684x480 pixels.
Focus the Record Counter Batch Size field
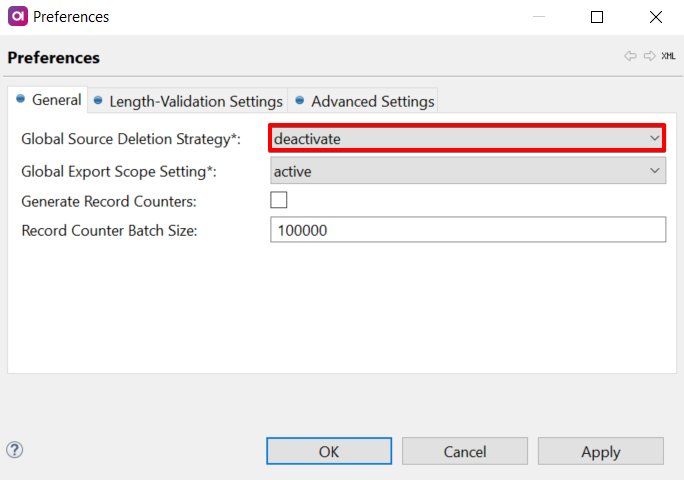point(467,230)
